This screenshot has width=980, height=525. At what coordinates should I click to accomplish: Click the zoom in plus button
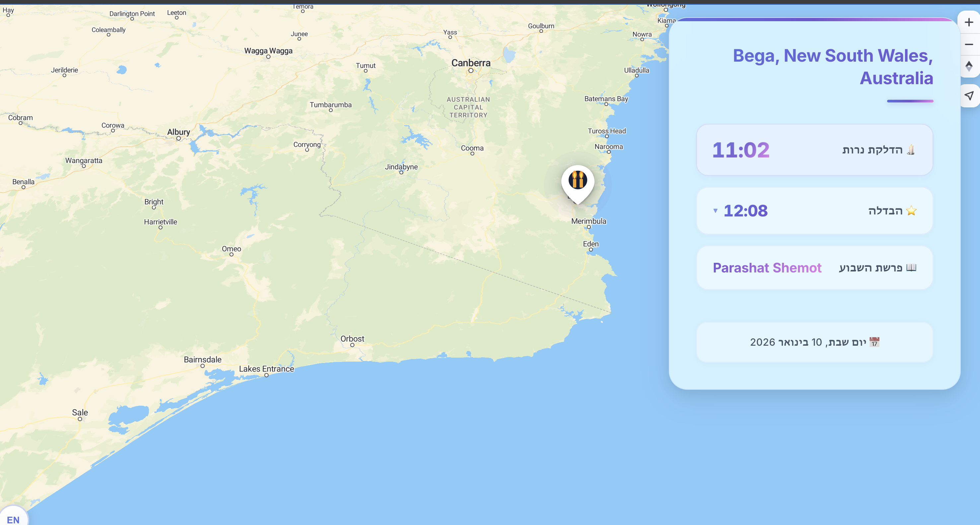[x=969, y=23]
